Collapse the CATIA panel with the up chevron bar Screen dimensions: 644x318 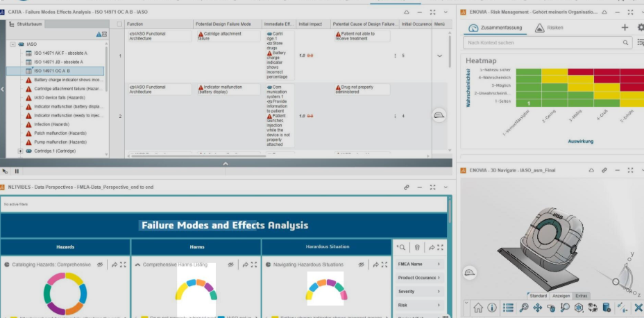pyautogui.click(x=226, y=163)
